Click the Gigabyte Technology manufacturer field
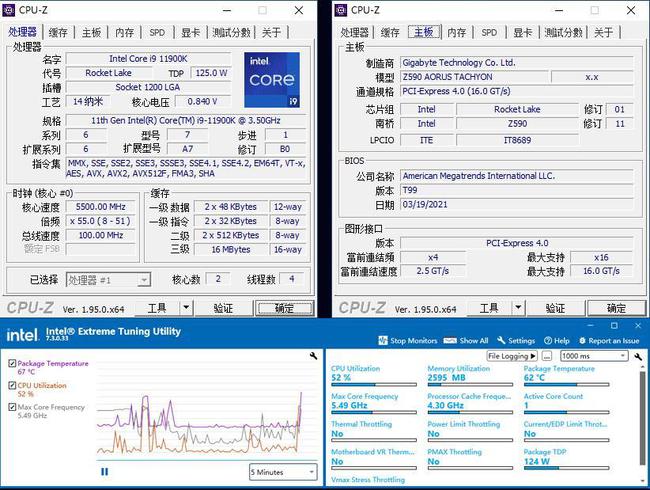Viewport: 650px width, 490px height. click(517, 63)
